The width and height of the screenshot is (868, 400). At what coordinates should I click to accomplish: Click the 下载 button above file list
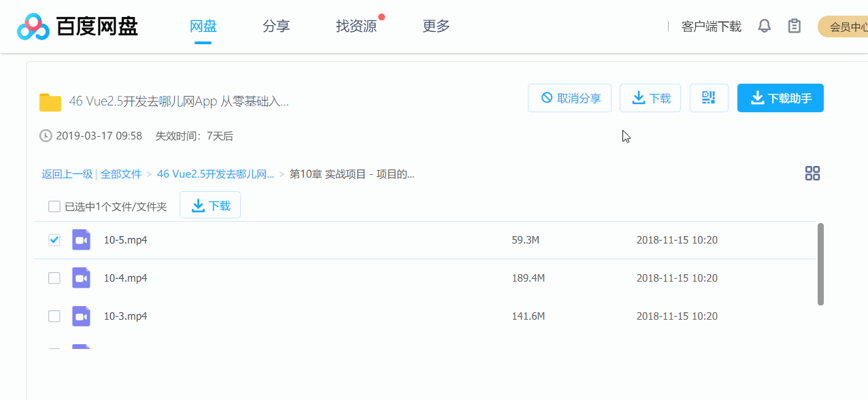click(210, 205)
